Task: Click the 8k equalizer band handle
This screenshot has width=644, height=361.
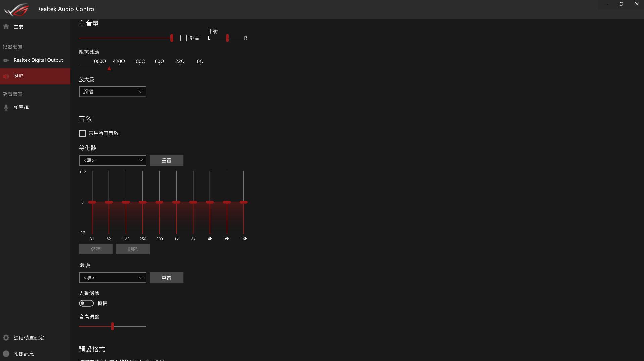Action: click(227, 202)
